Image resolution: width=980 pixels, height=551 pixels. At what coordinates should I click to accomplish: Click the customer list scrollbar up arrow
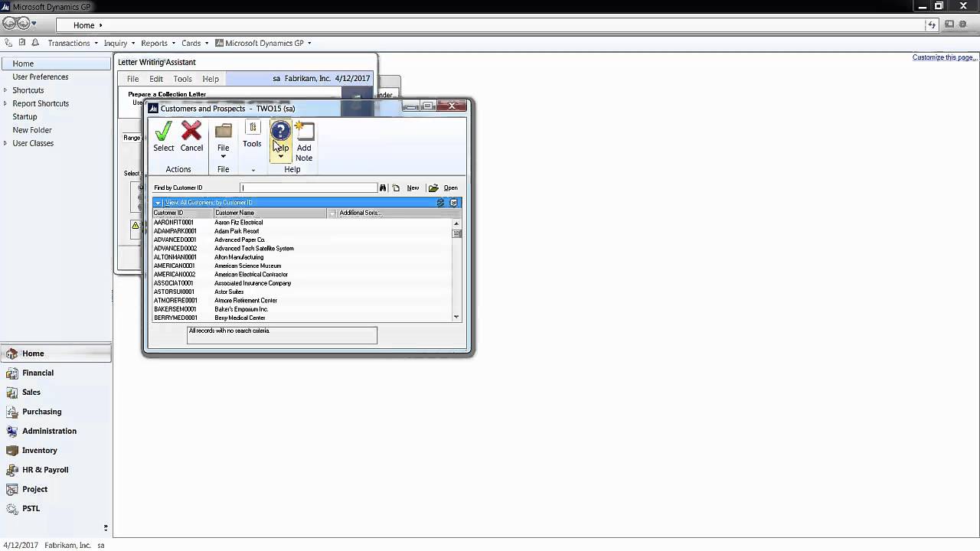tap(456, 223)
